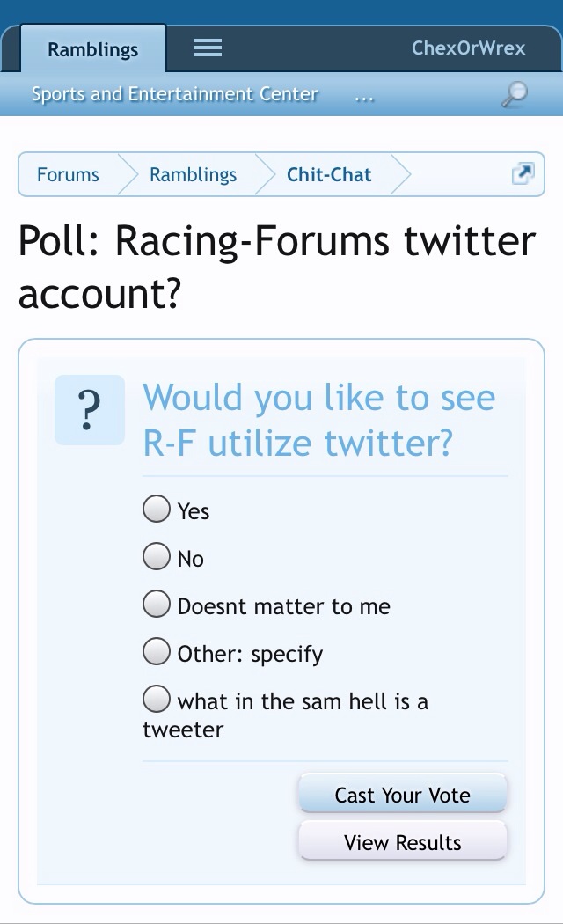This screenshot has height=924, width=563.
Task: Click the View Results button
Action: (x=403, y=842)
